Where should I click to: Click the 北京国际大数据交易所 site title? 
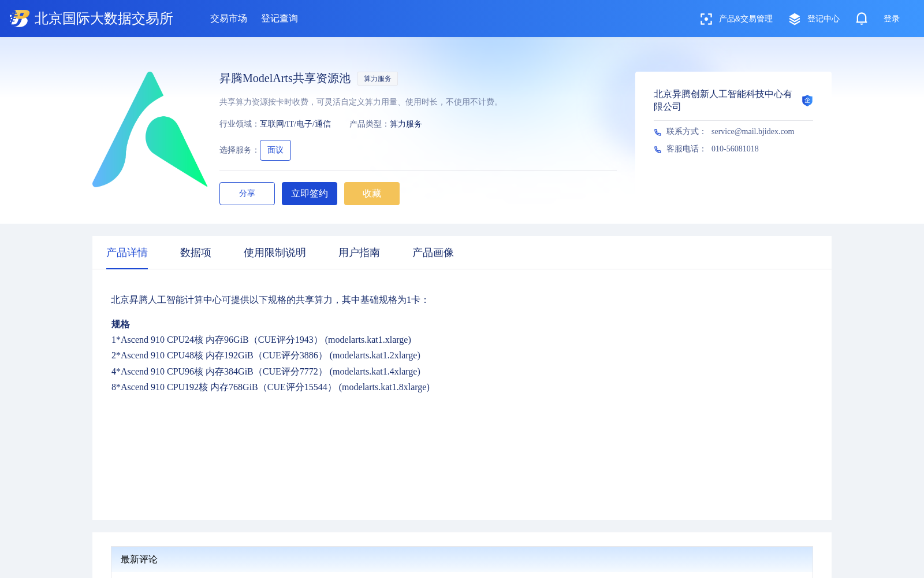click(x=104, y=18)
